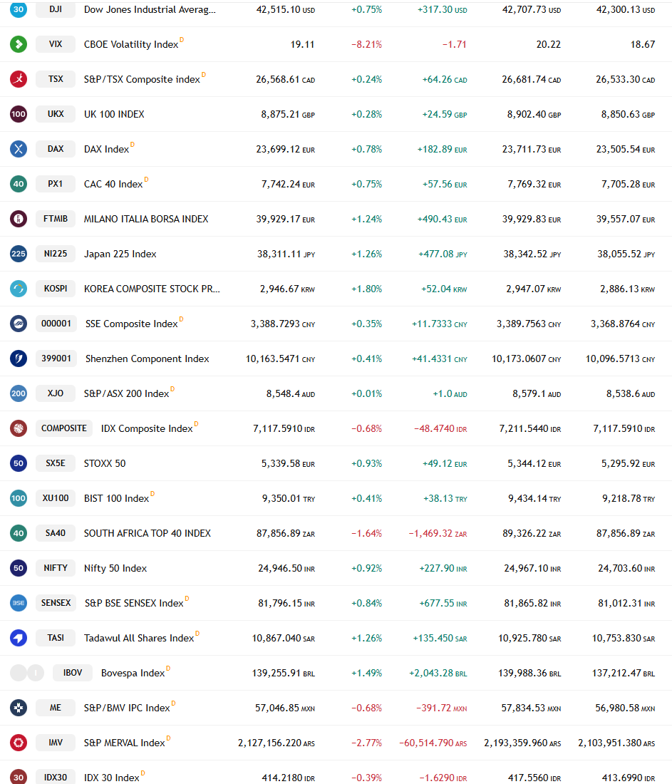Open Dow Jones Industrial Average link
Viewport: 672px width, 784px height.
(150, 9)
